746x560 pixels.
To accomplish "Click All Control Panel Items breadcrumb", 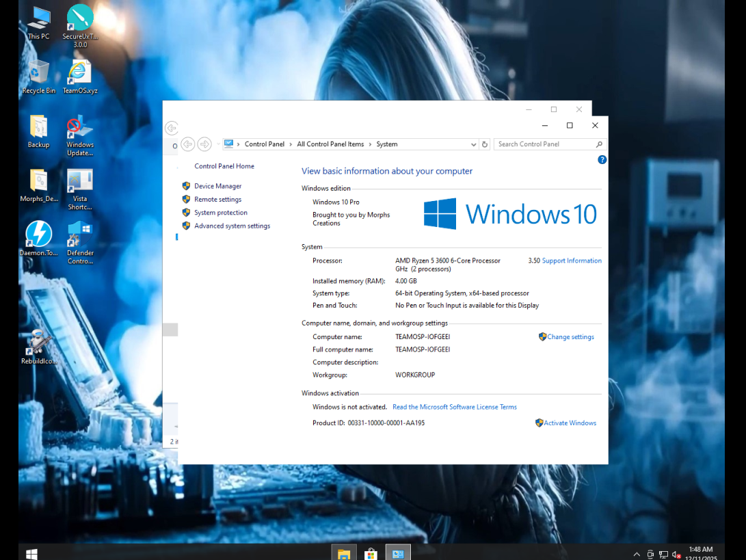I will pos(330,144).
